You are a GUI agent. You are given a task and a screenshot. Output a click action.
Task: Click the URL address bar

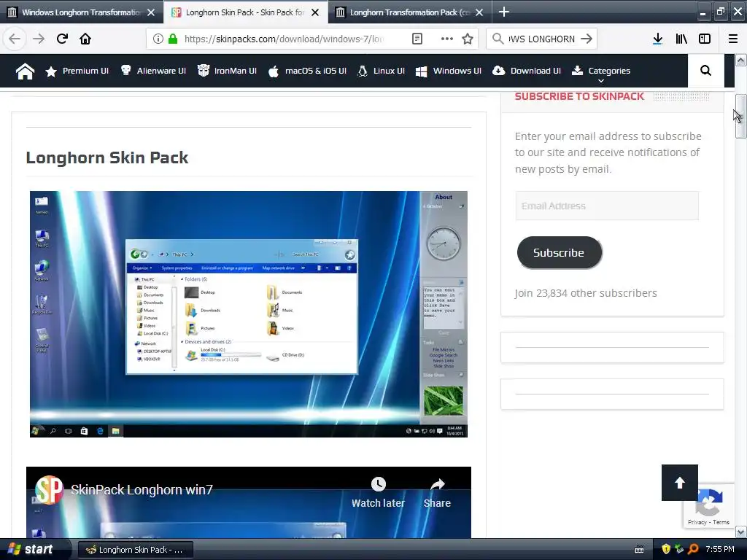pos(284,39)
